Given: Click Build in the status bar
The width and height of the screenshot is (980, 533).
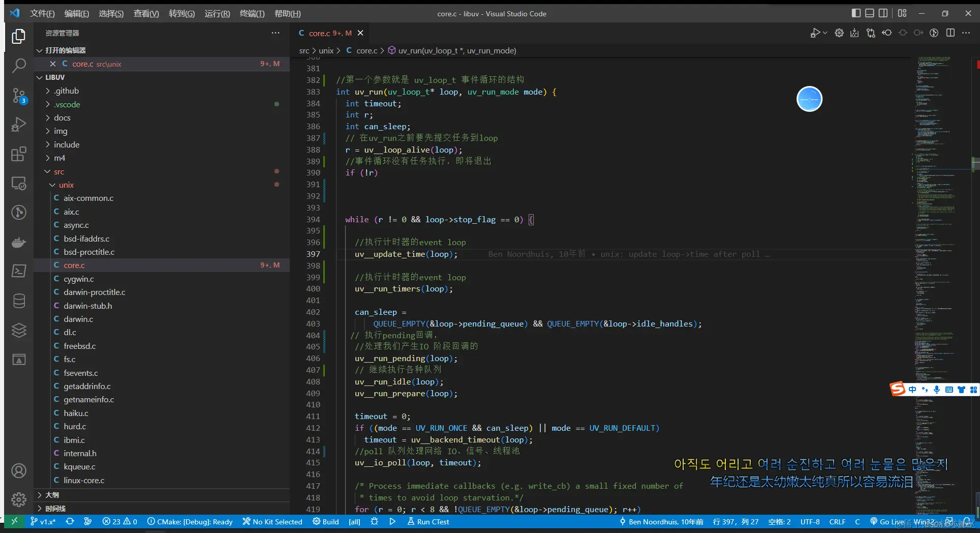Looking at the screenshot, I should 326,522.
